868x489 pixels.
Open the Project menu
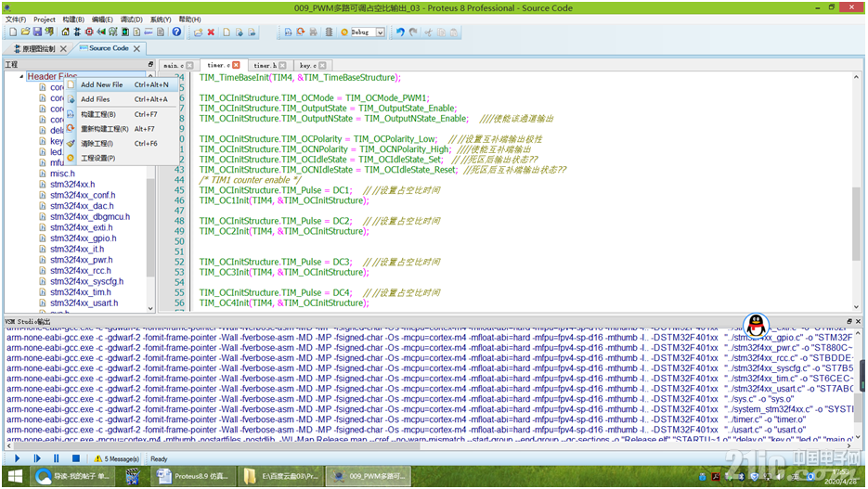[45, 19]
